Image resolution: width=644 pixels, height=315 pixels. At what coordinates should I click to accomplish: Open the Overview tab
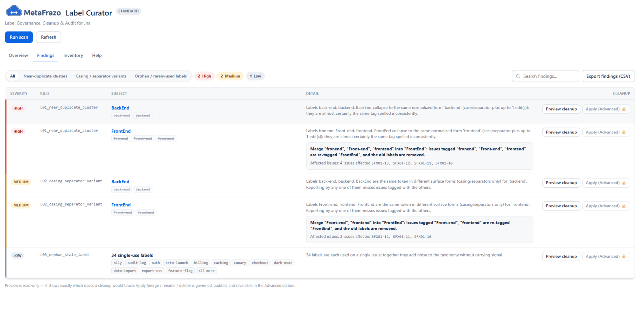click(x=18, y=55)
